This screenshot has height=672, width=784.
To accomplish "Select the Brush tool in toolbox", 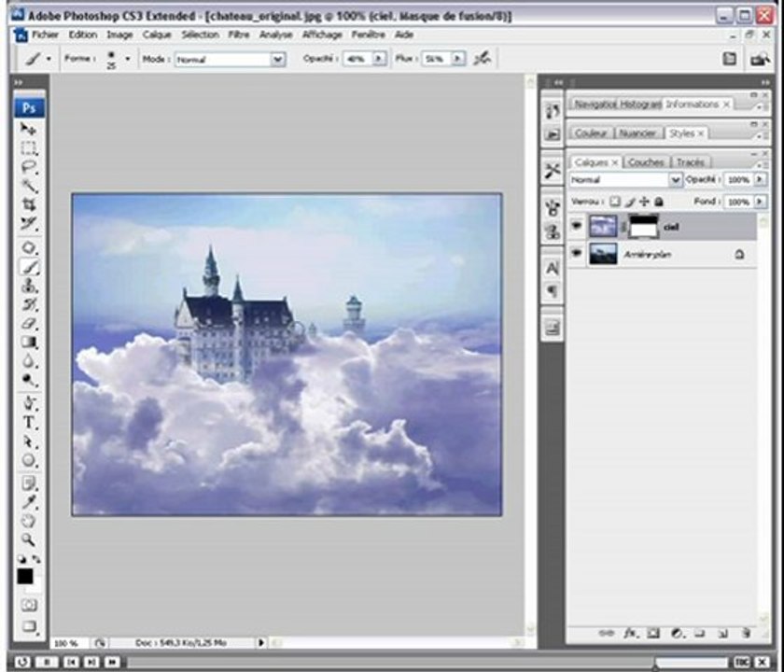I will click(29, 267).
